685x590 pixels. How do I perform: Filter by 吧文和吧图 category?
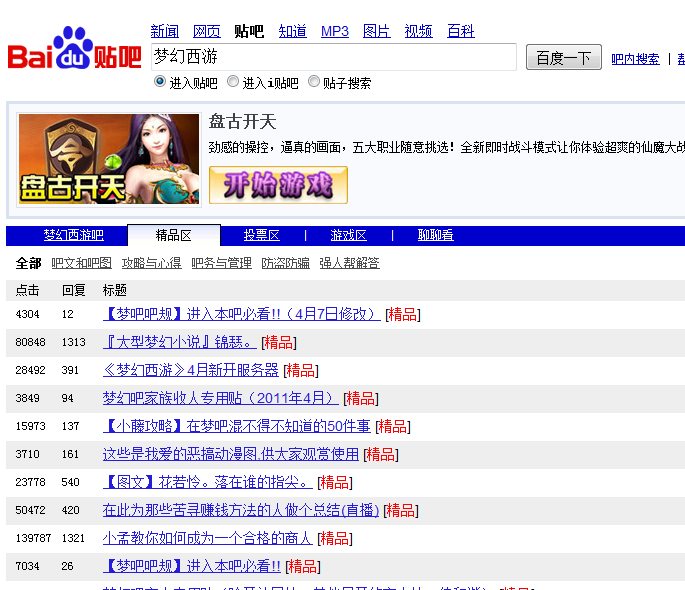81,263
